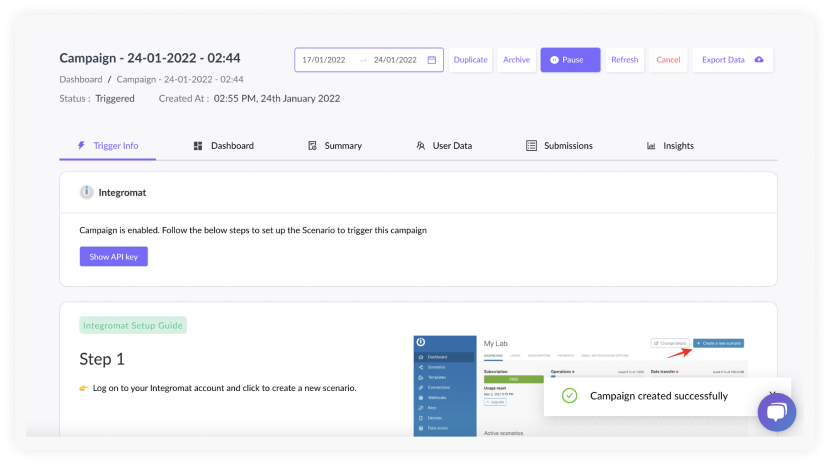Click the setup guide screenshot thumbnail
The image size is (830, 465).
tap(581, 386)
